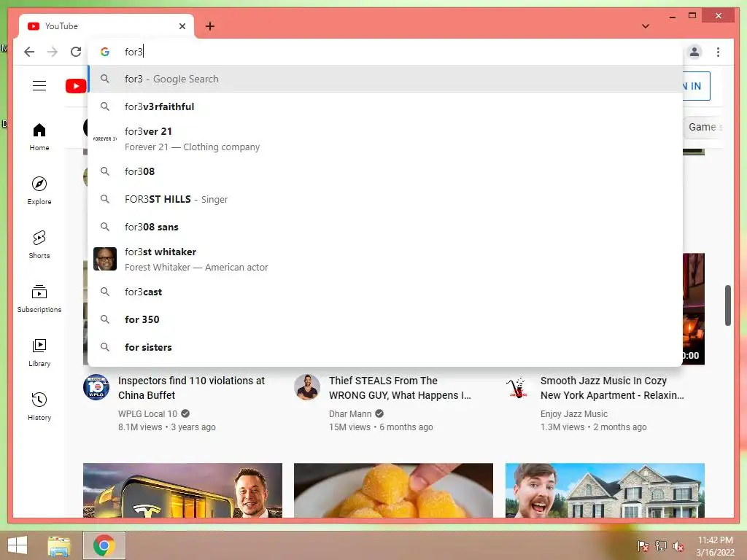Click the YouTube logo
This screenshot has width=747, height=560.
tap(76, 86)
